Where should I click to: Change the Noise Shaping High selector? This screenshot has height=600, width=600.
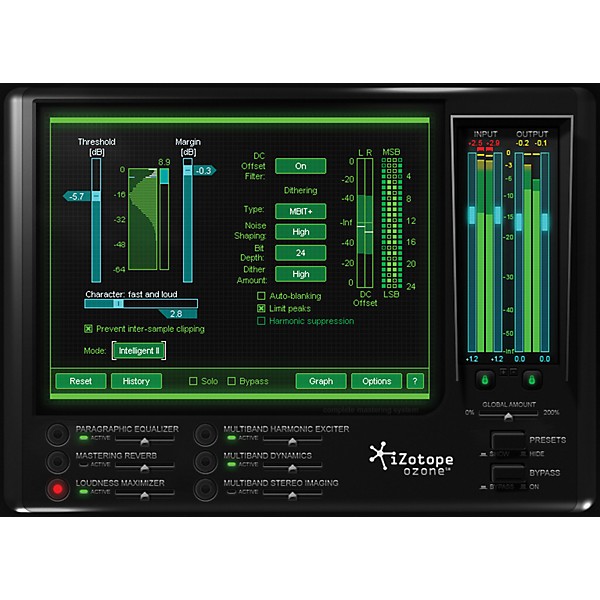tap(301, 232)
